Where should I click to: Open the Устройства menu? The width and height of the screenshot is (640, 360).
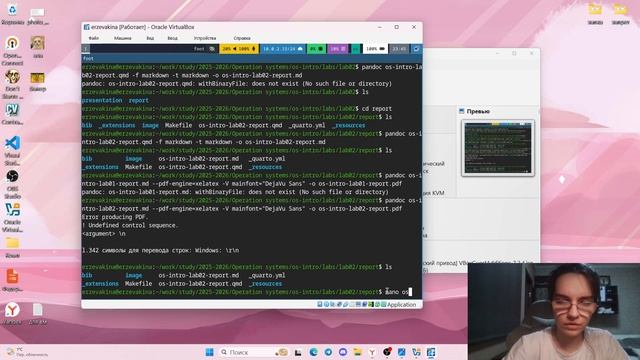tap(204, 38)
